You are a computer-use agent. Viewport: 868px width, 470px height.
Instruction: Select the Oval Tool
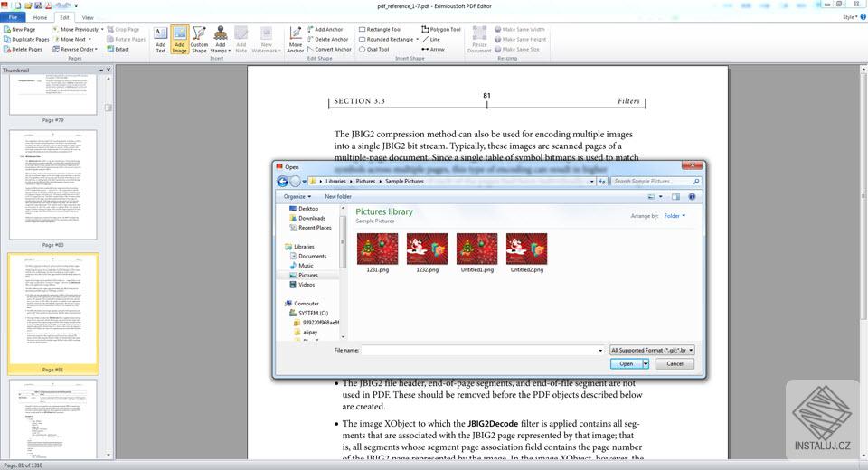tap(374, 50)
